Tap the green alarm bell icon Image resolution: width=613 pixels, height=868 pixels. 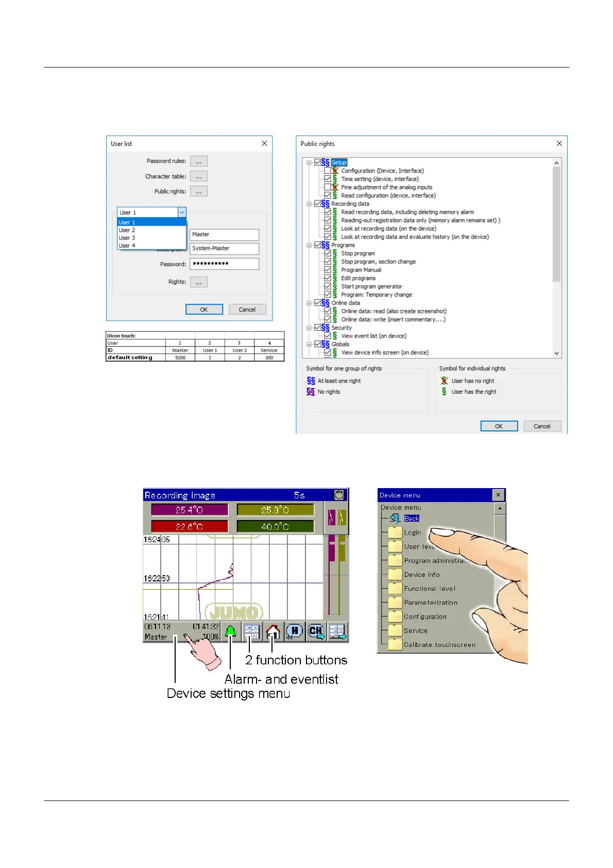point(231,631)
